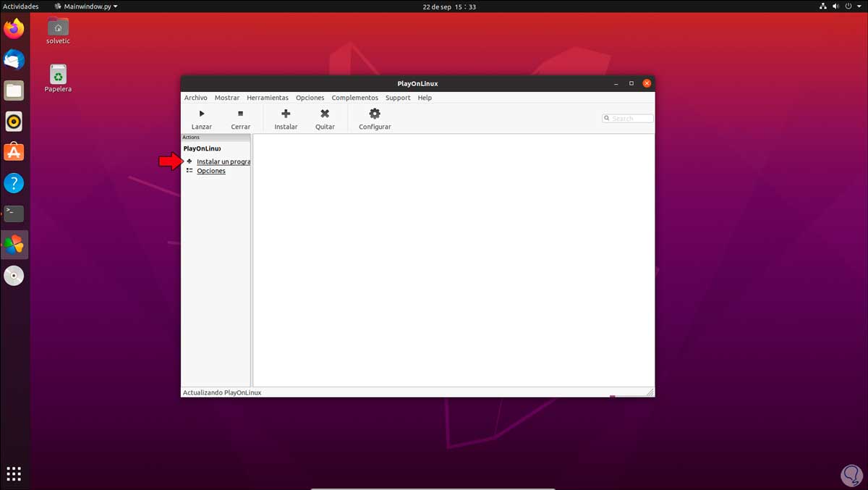Click the Opciones link in Actions panel
This screenshot has height=490, width=868.
pos(211,171)
